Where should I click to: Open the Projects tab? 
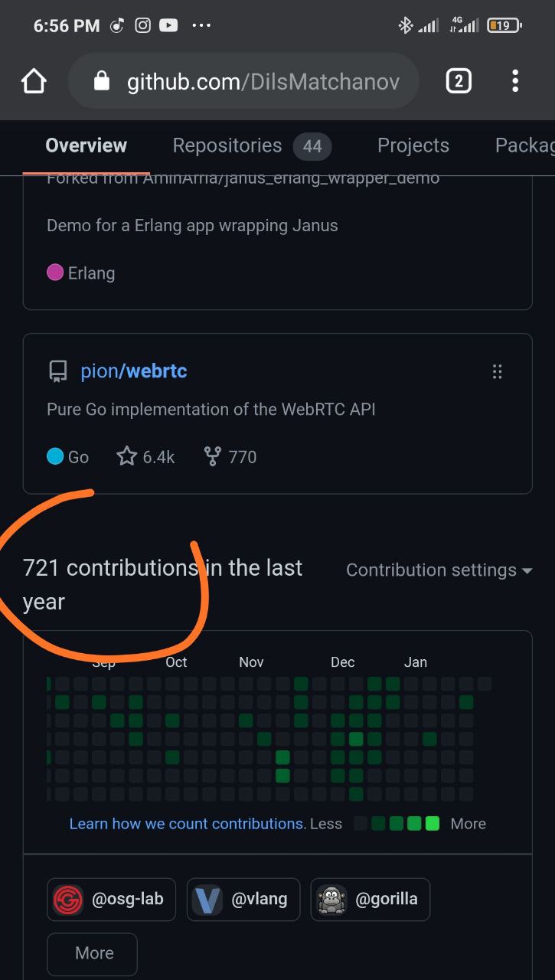tap(413, 145)
